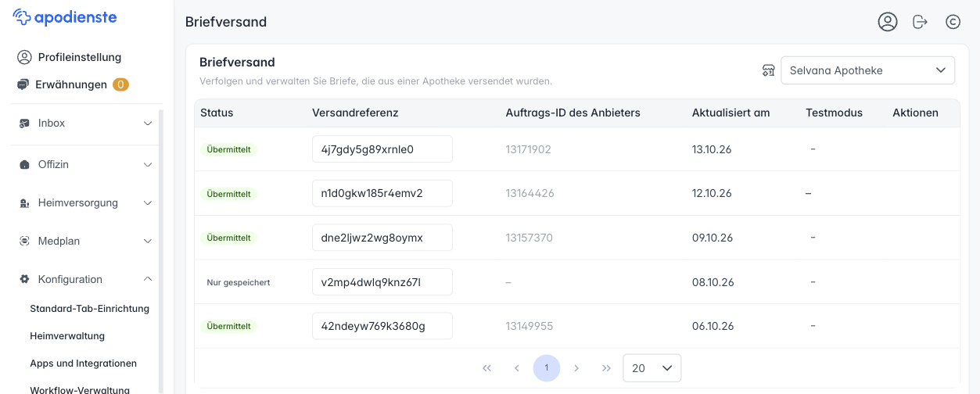Expand the Offizin menu chevron
980x394 pixels.
coord(148,164)
